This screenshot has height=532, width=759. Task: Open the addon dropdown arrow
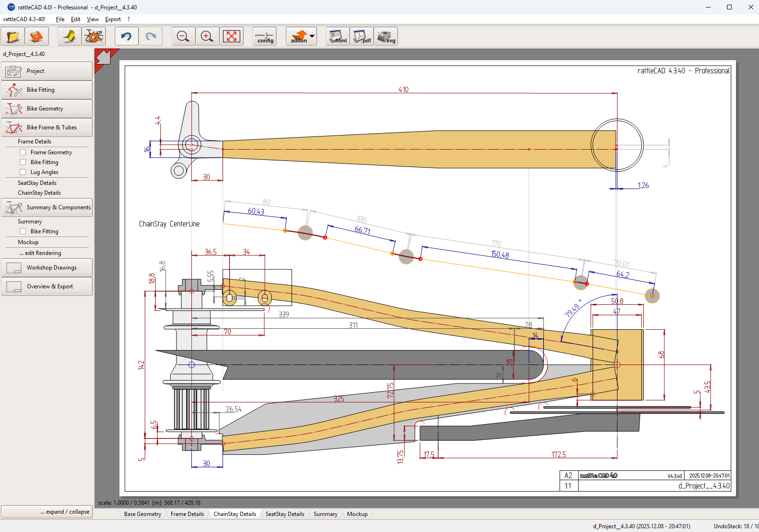[x=312, y=36]
